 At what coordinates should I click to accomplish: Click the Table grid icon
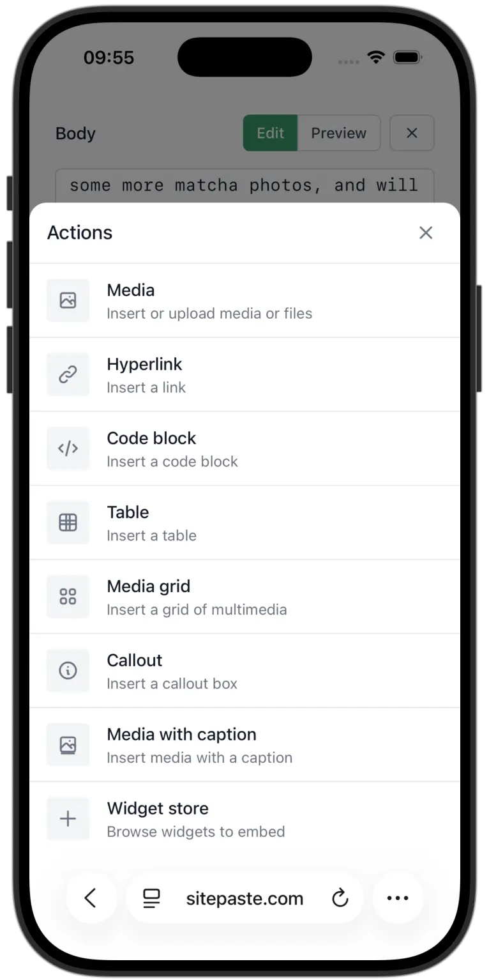(68, 522)
